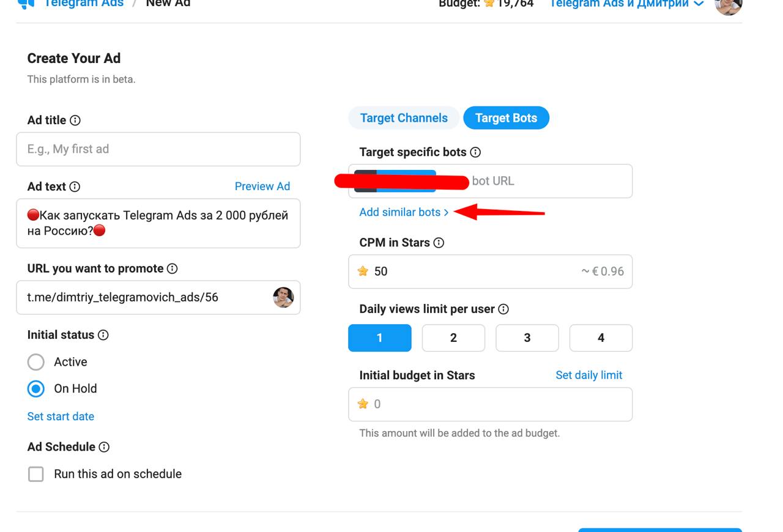Focus the Ad title input field

pyautogui.click(x=158, y=149)
